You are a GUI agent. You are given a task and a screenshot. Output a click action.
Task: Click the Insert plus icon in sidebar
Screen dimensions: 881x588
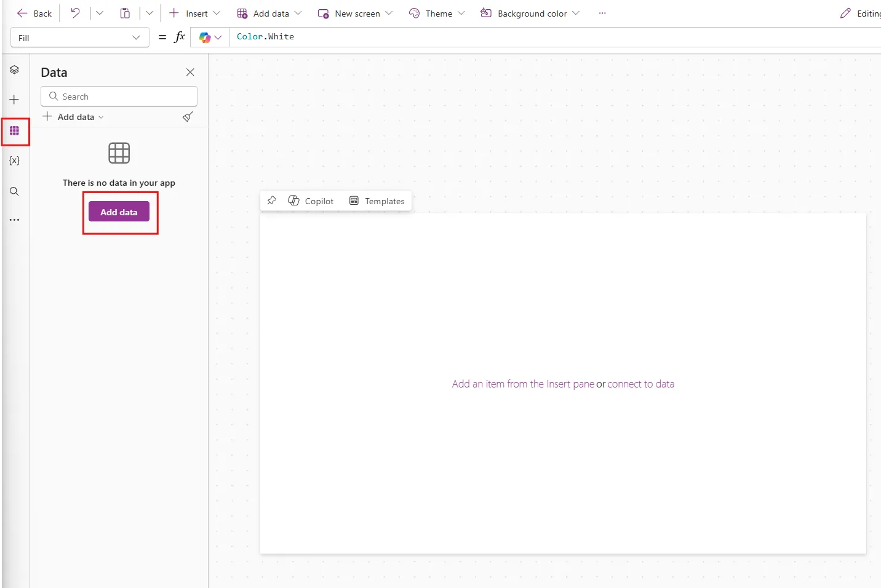coord(14,100)
